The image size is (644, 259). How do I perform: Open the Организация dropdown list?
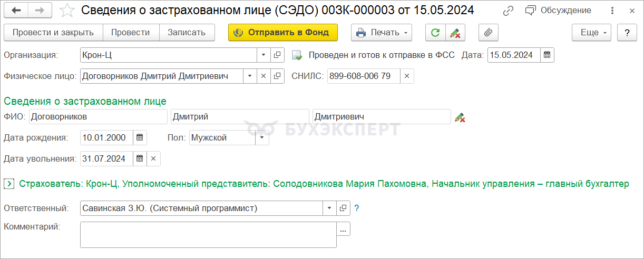[264, 55]
